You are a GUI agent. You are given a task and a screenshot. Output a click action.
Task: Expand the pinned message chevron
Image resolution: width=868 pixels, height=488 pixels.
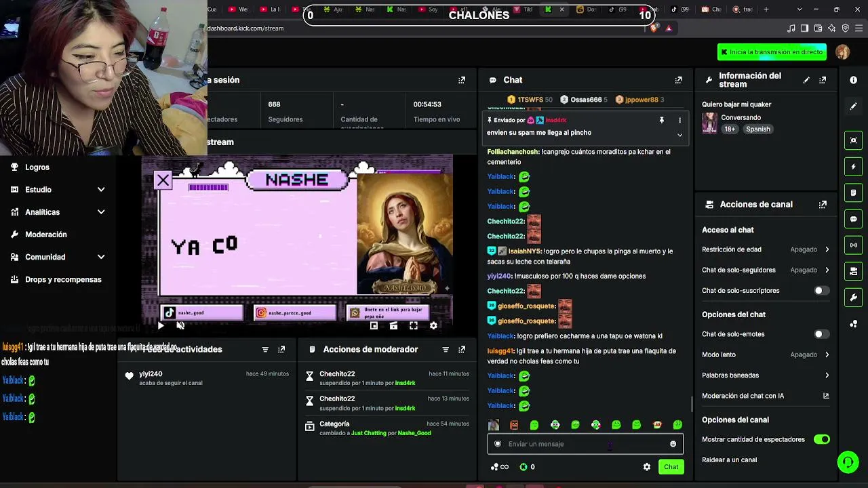pyautogui.click(x=679, y=135)
